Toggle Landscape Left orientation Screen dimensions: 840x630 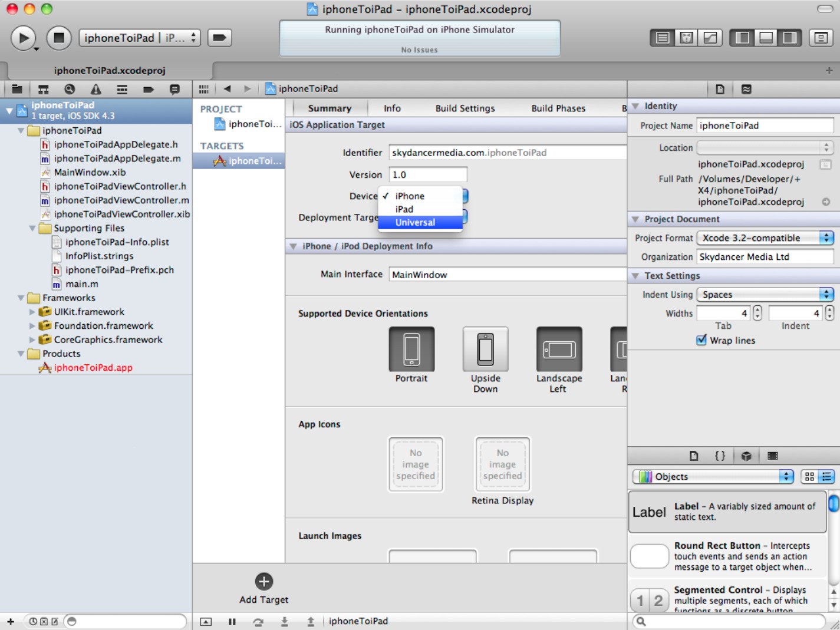[x=559, y=349]
